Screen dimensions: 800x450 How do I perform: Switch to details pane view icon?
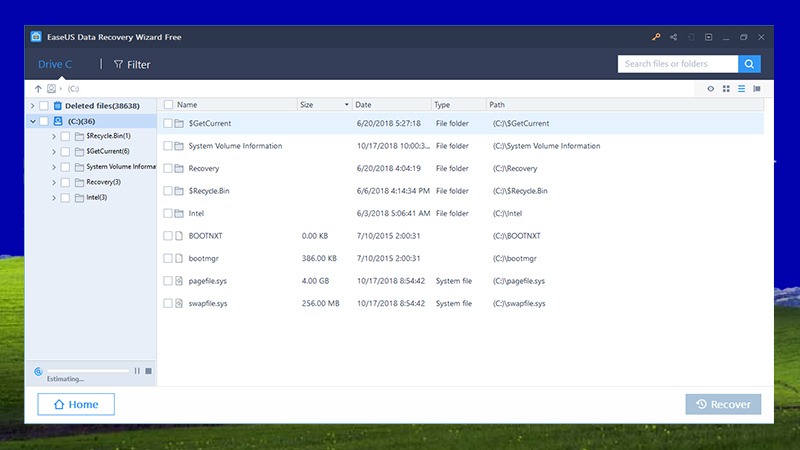(x=757, y=89)
